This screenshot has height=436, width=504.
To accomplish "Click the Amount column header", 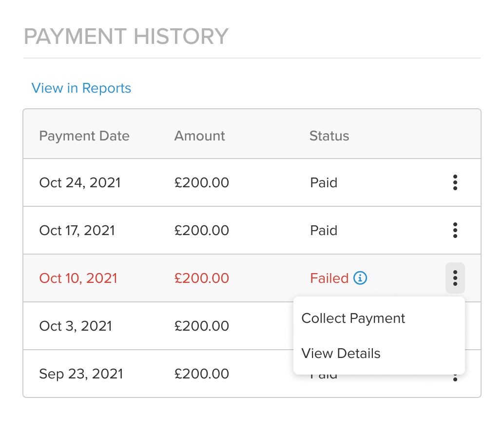I will pos(200,136).
